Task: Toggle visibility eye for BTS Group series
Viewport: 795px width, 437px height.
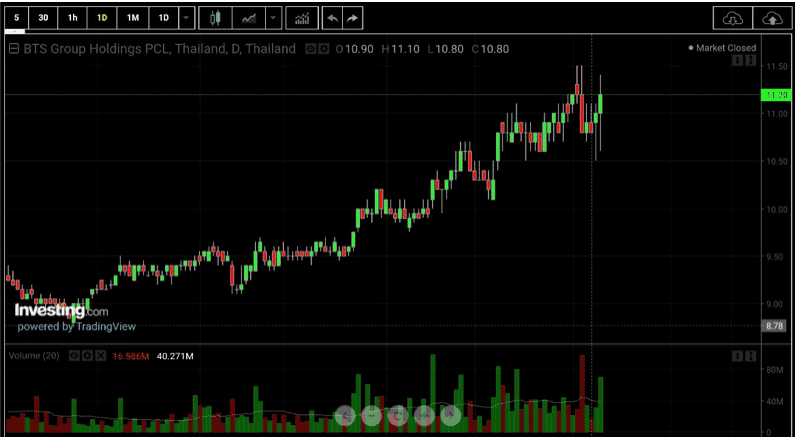Action: click(x=310, y=49)
